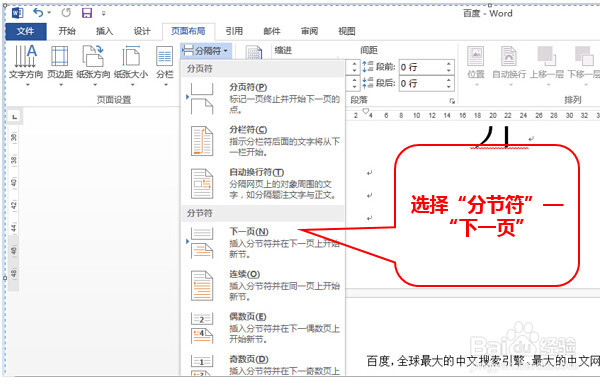
Task: Open the quick access toolbar customize arrow
Action: pos(104,13)
